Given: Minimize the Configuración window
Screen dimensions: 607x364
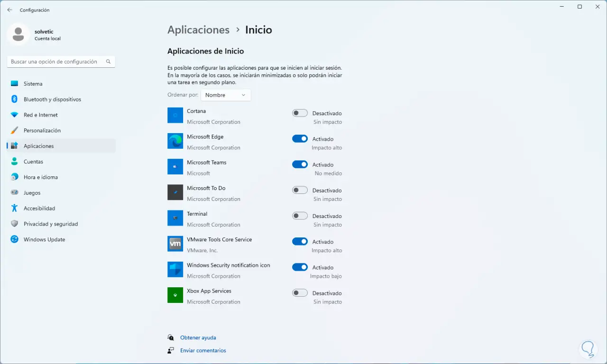Looking at the screenshot, I should click(562, 7).
